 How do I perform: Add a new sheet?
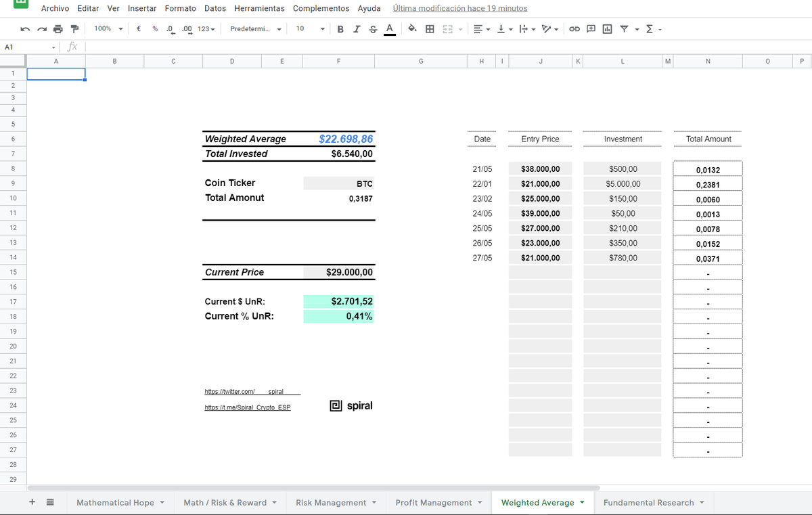32,503
